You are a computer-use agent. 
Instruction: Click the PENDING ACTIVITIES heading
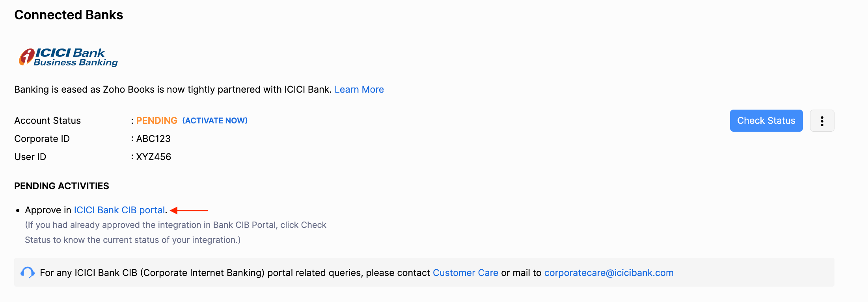(61, 186)
